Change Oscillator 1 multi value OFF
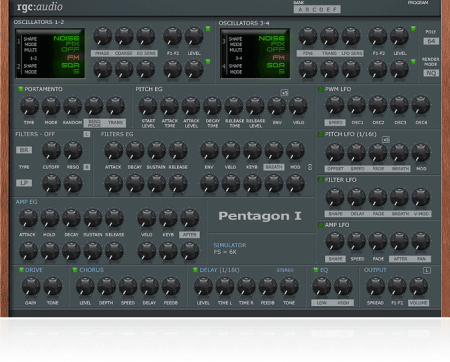The width and height of the screenshot is (450, 362). tap(70, 49)
